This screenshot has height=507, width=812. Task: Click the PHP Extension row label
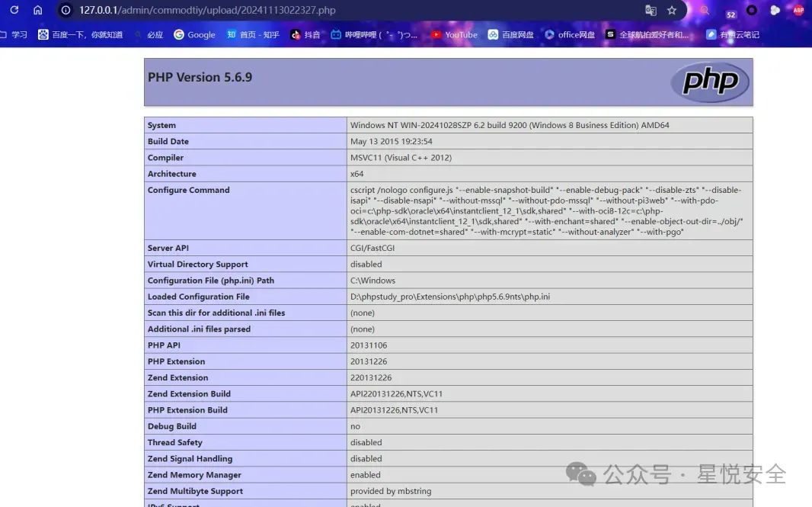[176, 361]
